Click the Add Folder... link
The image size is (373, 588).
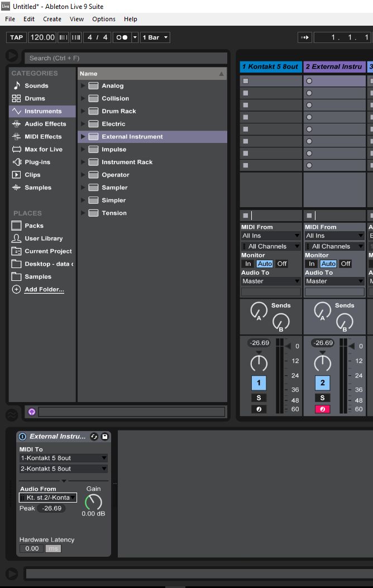tap(44, 289)
